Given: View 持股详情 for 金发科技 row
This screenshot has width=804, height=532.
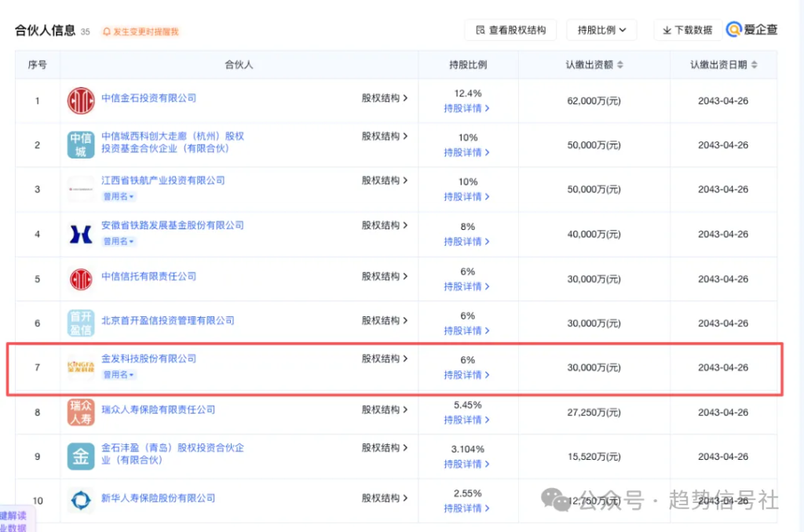Looking at the screenshot, I should [466, 374].
